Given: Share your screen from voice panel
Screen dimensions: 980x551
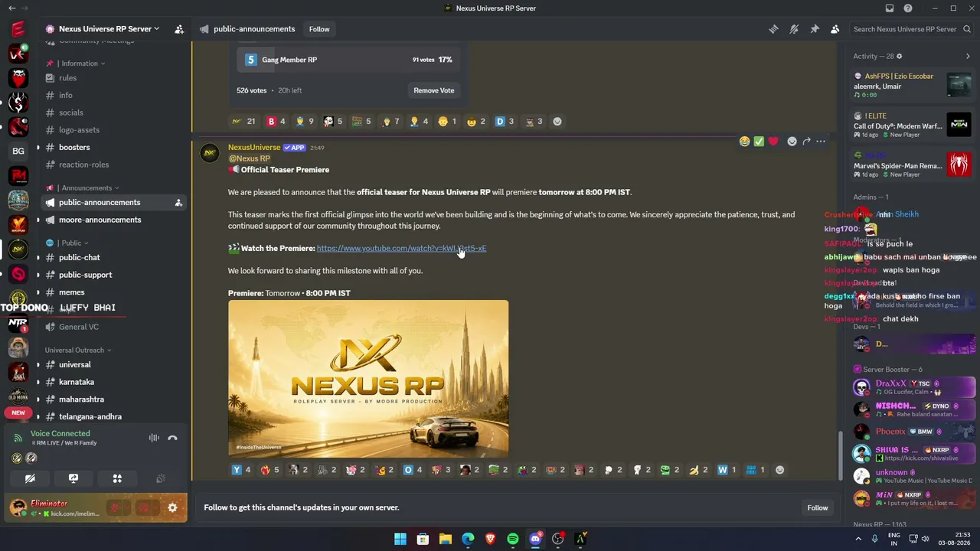Looking at the screenshot, I should [73, 478].
